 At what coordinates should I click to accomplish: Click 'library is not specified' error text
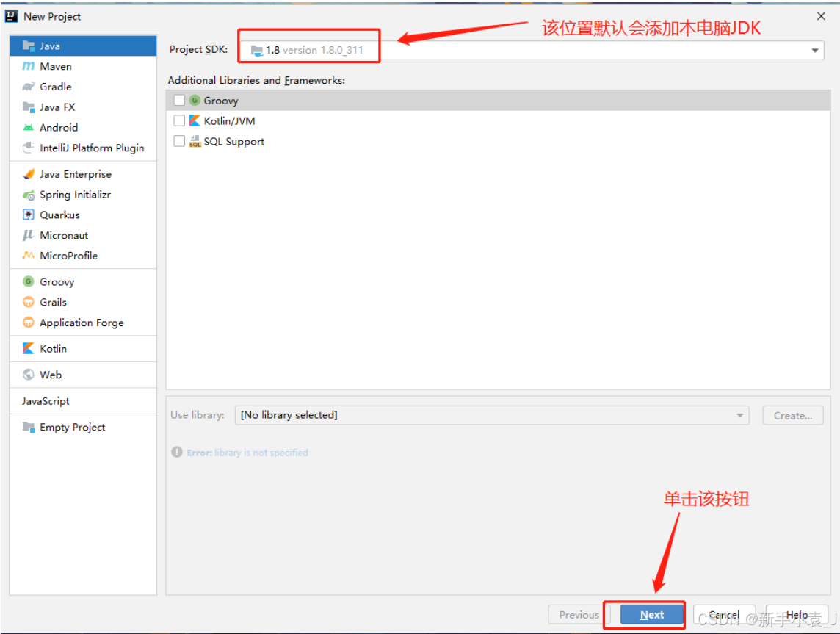click(x=261, y=453)
